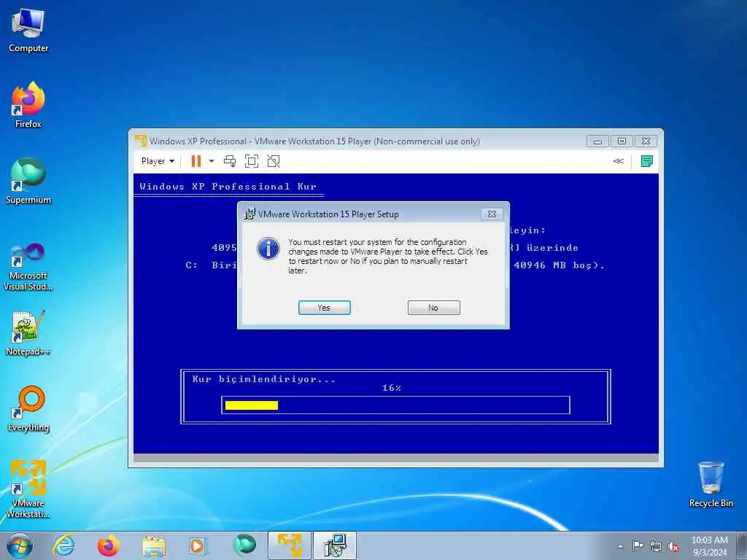Click the "Kur biçimlendiriyor..." text
The height and width of the screenshot is (560, 747).
(x=264, y=379)
